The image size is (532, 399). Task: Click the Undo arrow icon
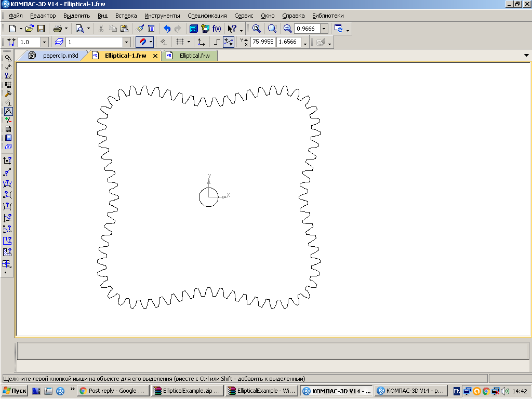coord(167,29)
